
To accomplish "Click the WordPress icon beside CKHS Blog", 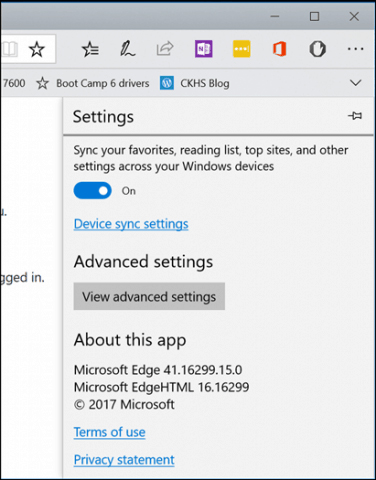I will 167,83.
